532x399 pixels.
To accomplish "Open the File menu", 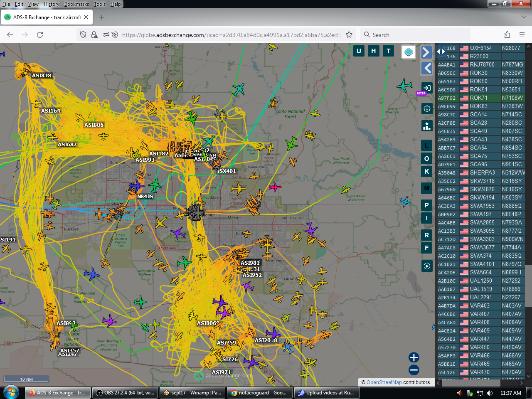I will click(x=6, y=4).
